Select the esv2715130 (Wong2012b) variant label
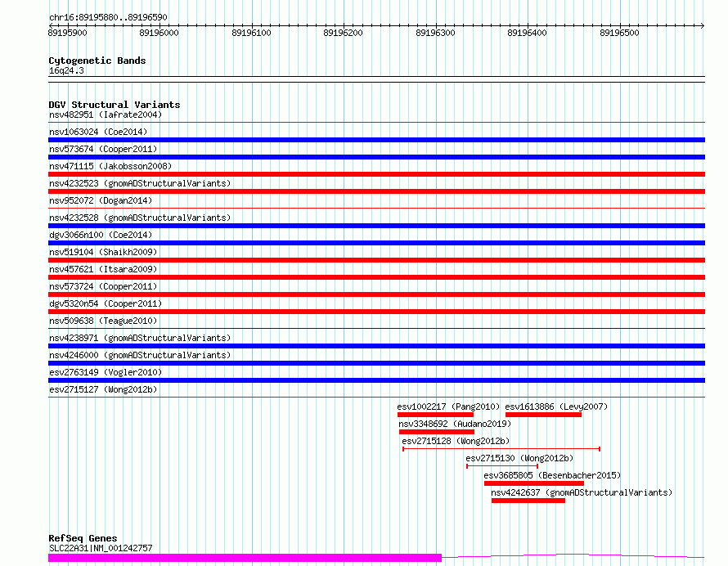Screen dimensions: 728x566 519,458
